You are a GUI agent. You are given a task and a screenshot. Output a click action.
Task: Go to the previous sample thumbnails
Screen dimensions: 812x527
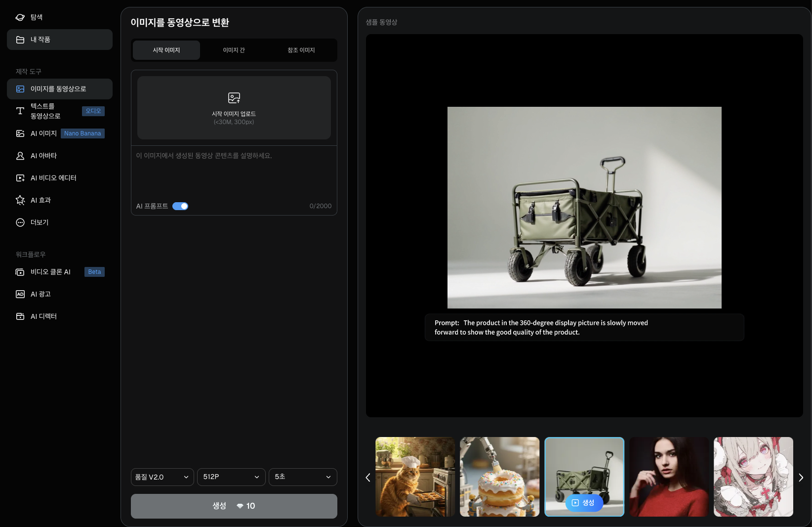point(368,478)
